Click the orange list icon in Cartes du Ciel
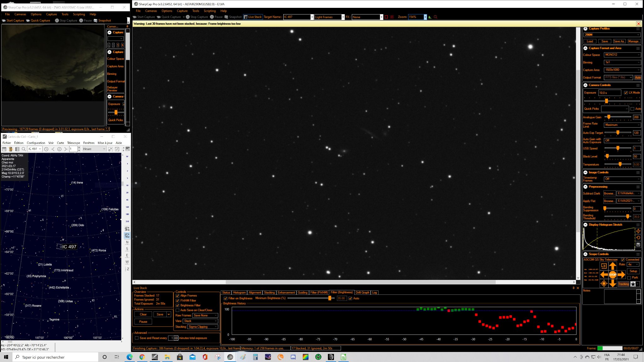Screen dimensions: 644x362 [11, 149]
